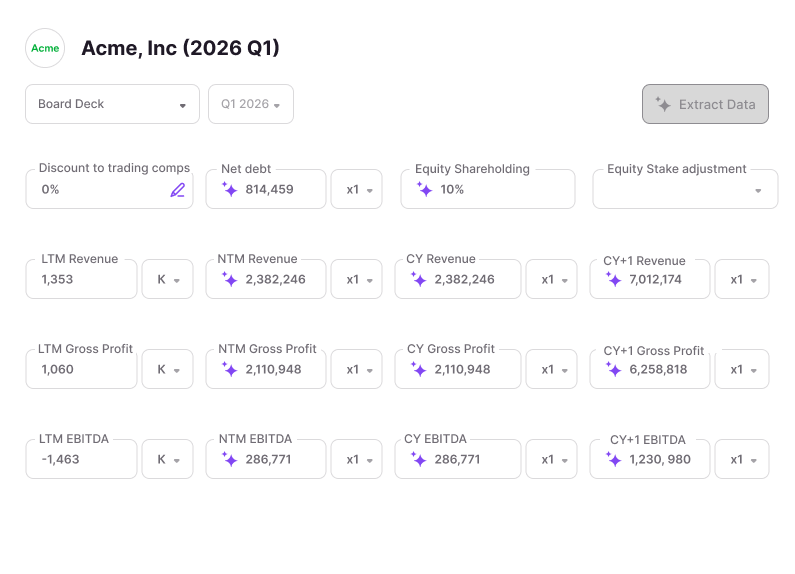
Task: Click the sparkle icon in Equity Shareholding field
Action: point(424,189)
